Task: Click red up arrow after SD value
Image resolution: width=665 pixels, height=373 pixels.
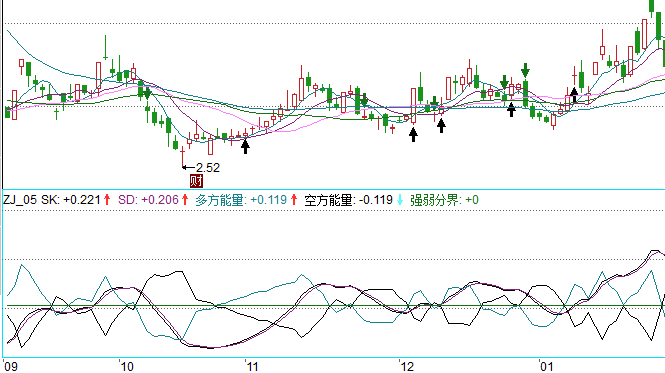Action: tap(185, 200)
